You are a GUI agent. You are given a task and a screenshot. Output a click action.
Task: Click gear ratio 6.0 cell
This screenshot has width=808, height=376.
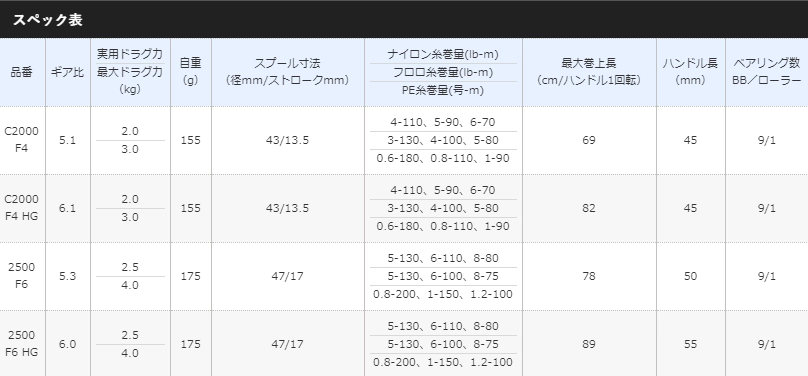(x=68, y=344)
